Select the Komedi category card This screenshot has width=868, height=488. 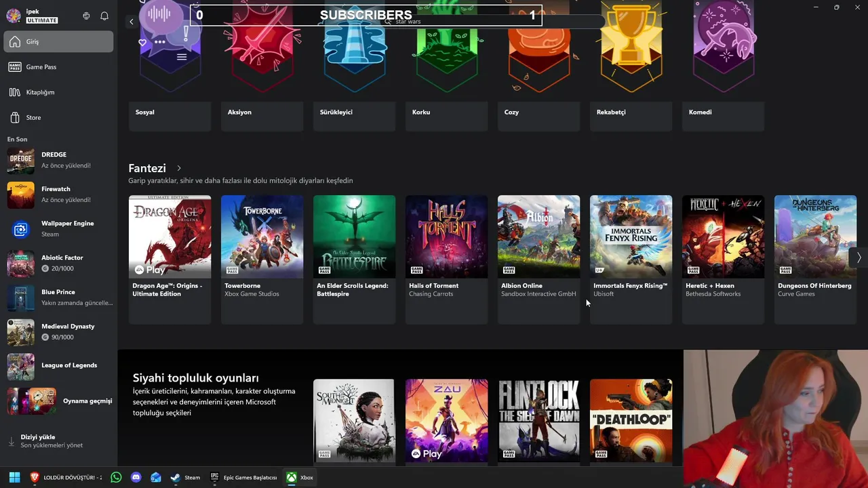tap(723, 65)
